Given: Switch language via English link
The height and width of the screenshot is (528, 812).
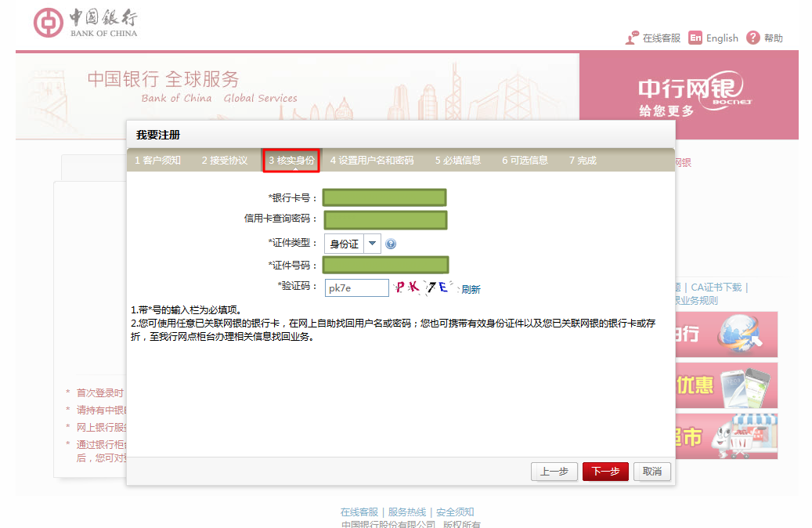Looking at the screenshot, I should coord(722,38).
